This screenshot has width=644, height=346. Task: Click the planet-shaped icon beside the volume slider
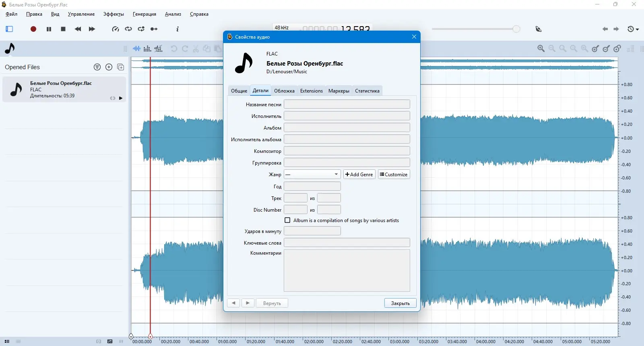point(539,29)
